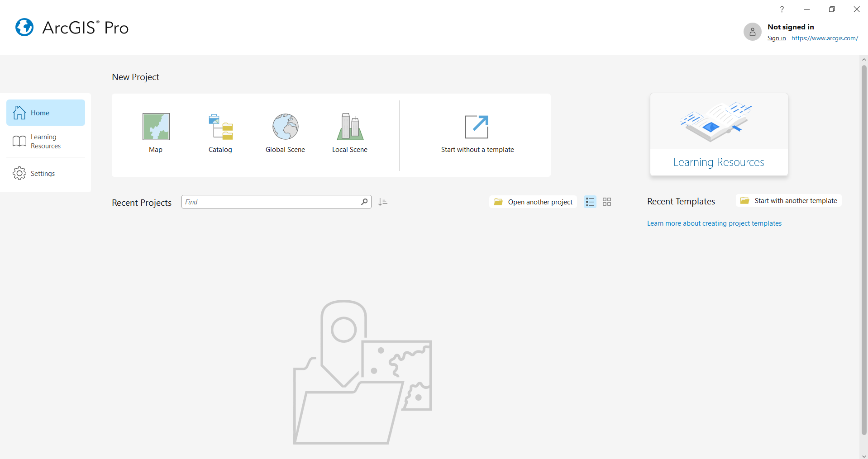Select the Home tab in the sidebar
The width and height of the screenshot is (868, 459).
(x=40, y=113)
